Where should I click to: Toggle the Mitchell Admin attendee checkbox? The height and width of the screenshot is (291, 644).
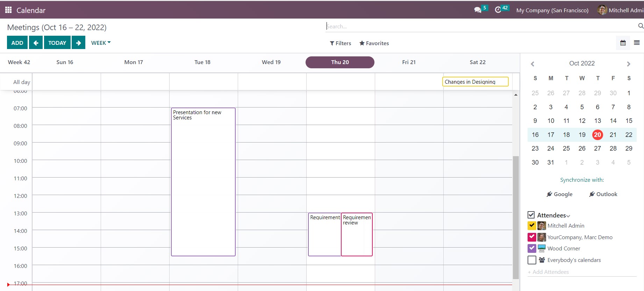pos(532,226)
